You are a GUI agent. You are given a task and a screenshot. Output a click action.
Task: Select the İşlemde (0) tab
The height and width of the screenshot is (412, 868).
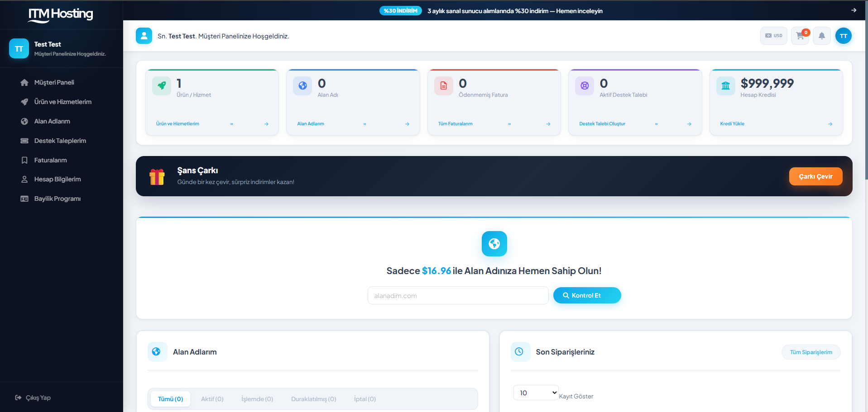coord(257,399)
